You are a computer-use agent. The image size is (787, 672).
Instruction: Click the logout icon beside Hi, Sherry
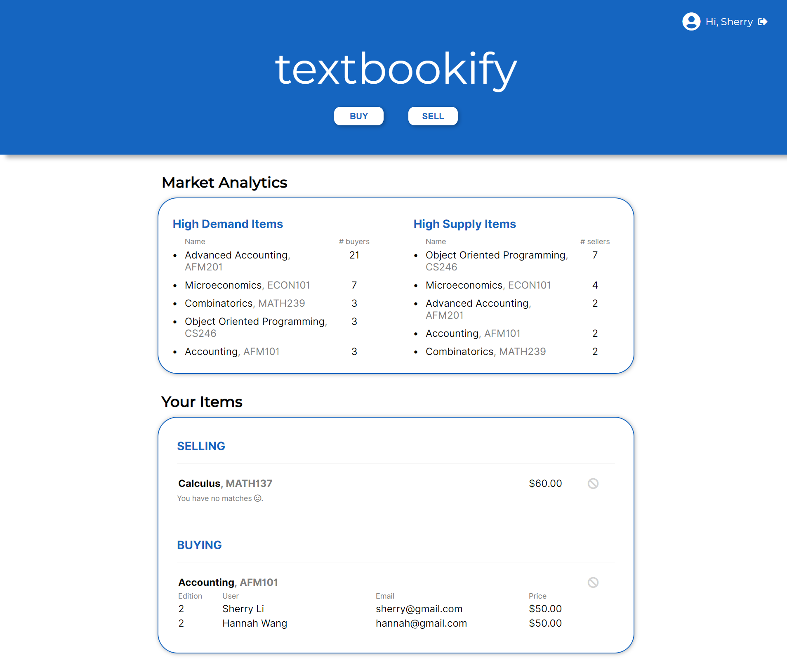click(x=763, y=21)
